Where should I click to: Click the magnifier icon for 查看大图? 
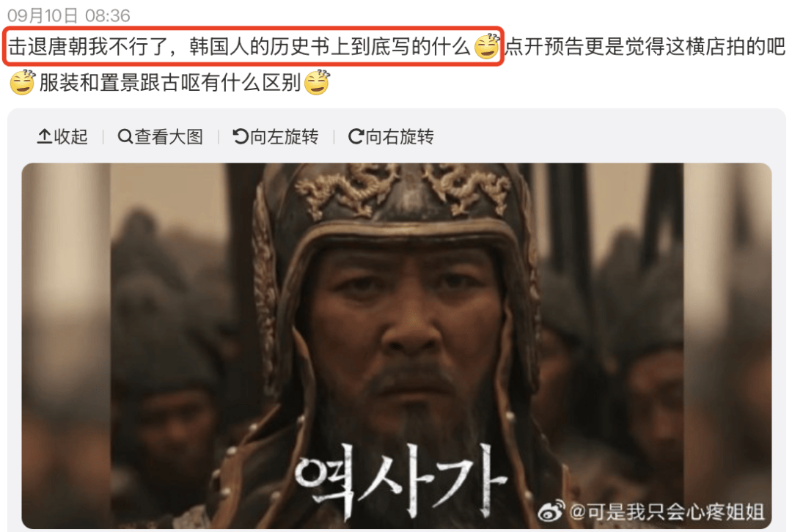[x=125, y=137]
